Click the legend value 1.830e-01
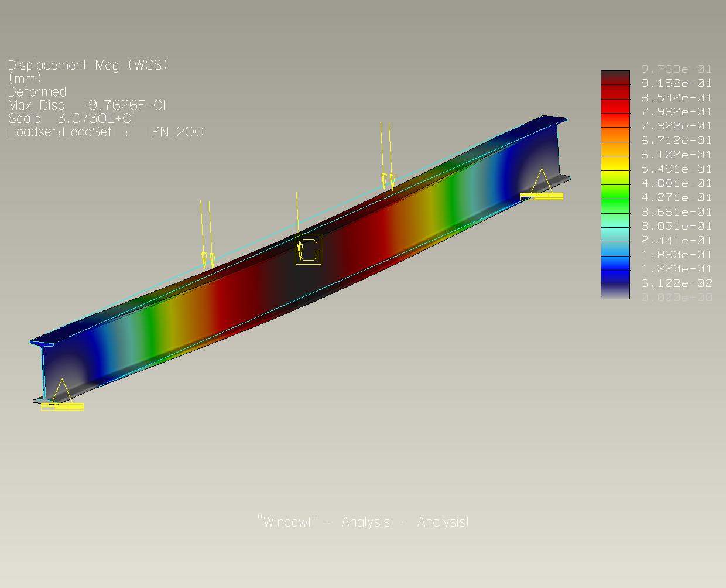The image size is (726, 588). [677, 255]
